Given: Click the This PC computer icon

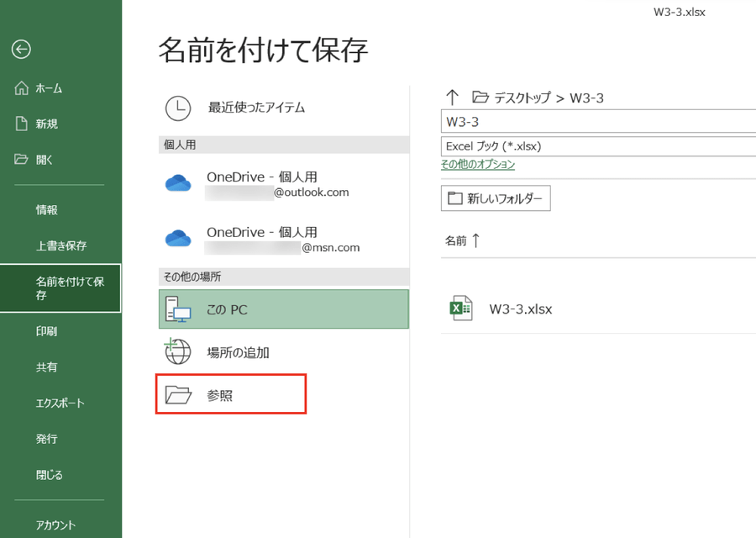Looking at the screenshot, I should pyautogui.click(x=178, y=309).
